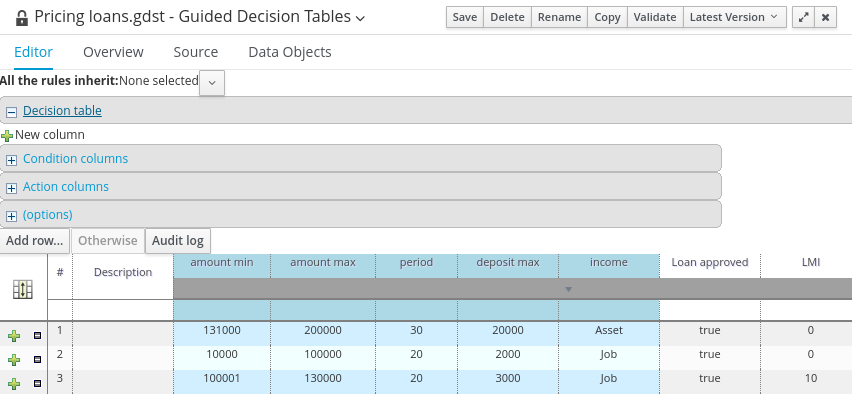Switch to the Source tab
852x394 pixels.
pos(196,52)
